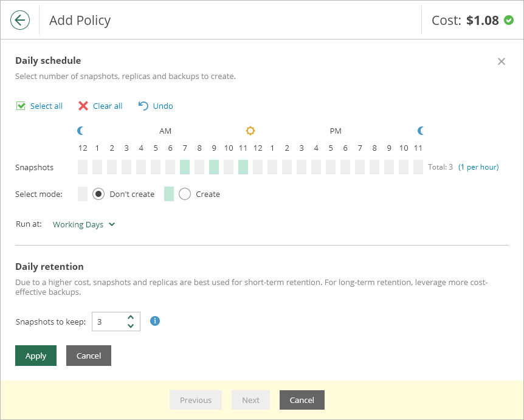The image size is (524, 420).
Task: Click the green Create mode swatch
Action: pos(169,194)
